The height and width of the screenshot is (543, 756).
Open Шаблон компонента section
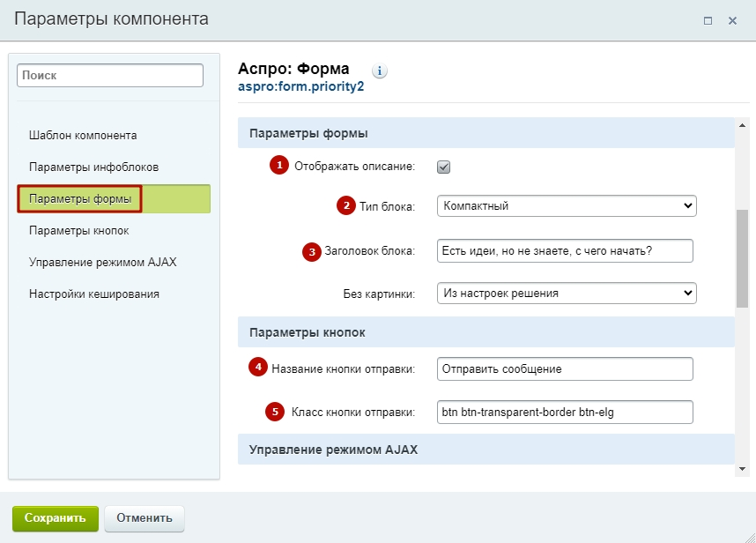click(83, 135)
